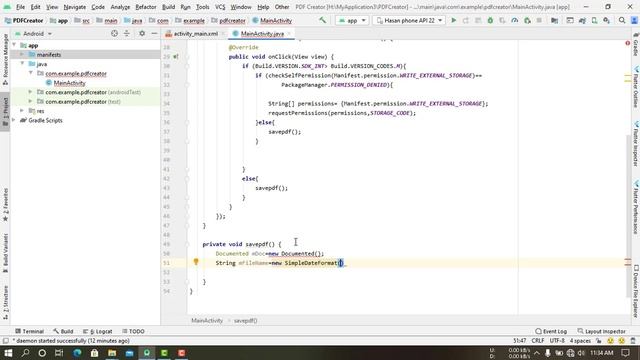Image resolution: width=640 pixels, height=360 pixels.
Task: Open Project panel settings gear
Action: coord(142,33)
